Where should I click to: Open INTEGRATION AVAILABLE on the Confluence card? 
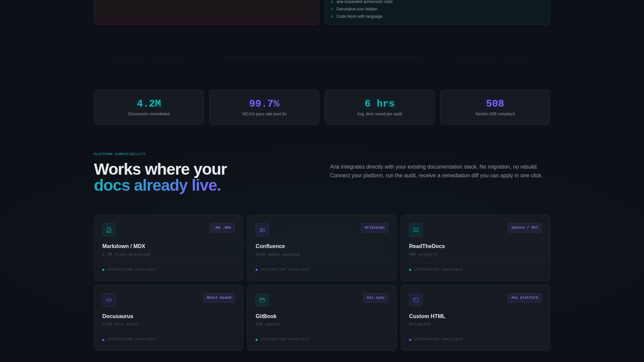(285, 269)
